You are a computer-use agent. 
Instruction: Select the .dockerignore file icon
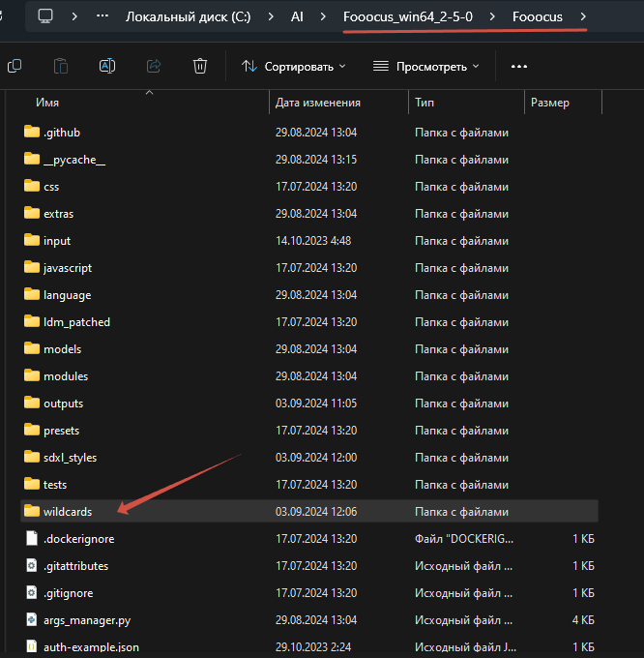tap(32, 538)
